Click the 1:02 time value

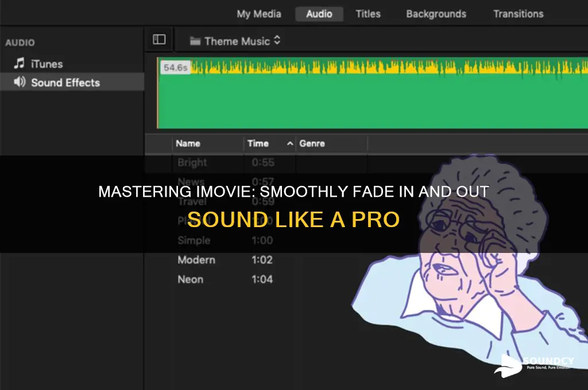[262, 260]
